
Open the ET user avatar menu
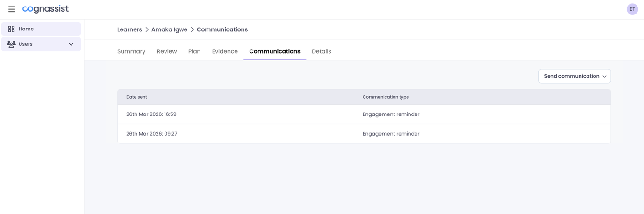coord(632,9)
